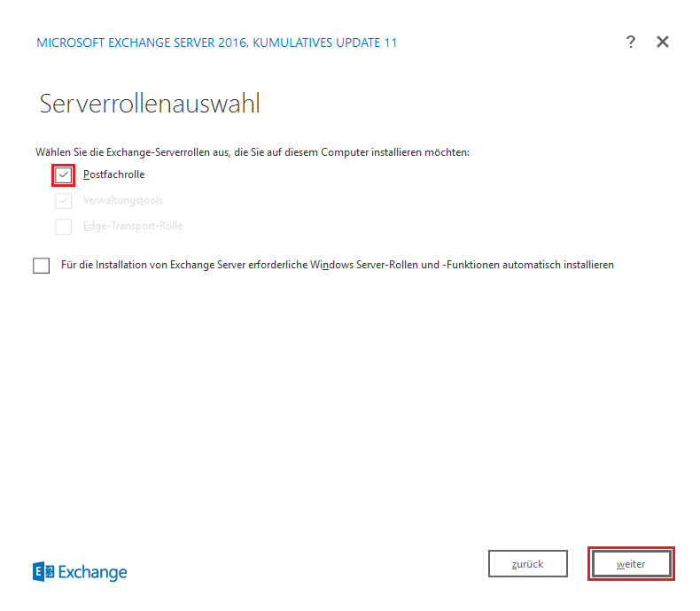The height and width of the screenshot is (611, 700).
Task: Enable the Edge-Transport-Rolle checkbox
Action: tap(63, 227)
